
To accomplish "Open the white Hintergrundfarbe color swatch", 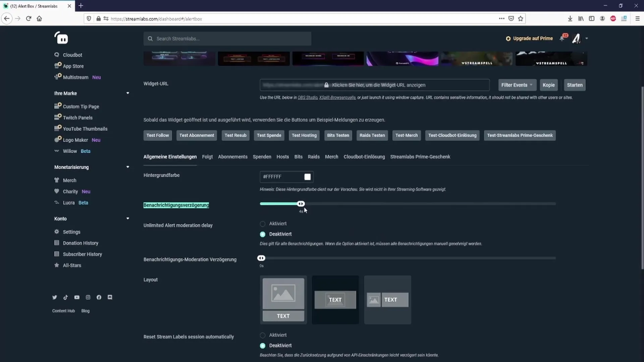I will coord(308,177).
